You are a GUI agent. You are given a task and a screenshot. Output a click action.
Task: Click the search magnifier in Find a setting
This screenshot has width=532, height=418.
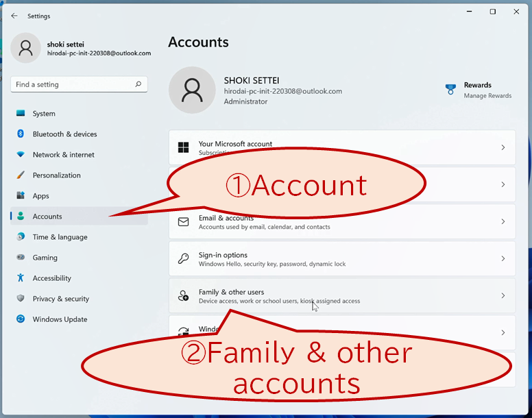point(138,84)
